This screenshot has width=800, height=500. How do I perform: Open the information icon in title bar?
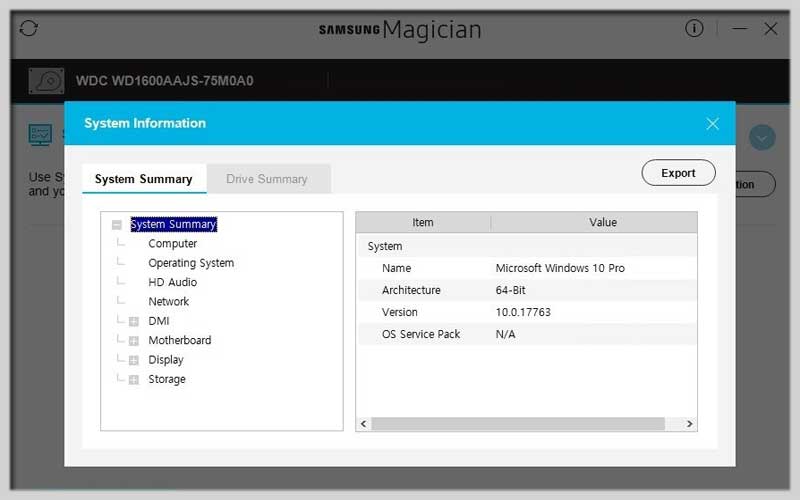pyautogui.click(x=694, y=28)
